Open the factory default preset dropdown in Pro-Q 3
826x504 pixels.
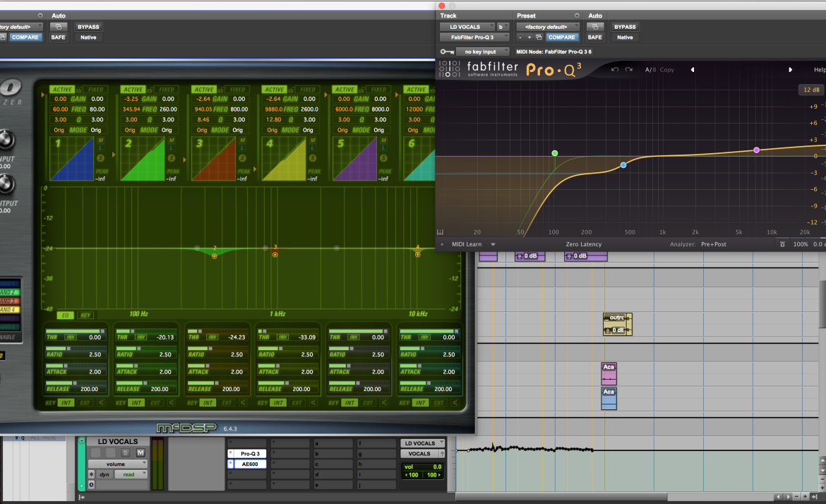(548, 27)
